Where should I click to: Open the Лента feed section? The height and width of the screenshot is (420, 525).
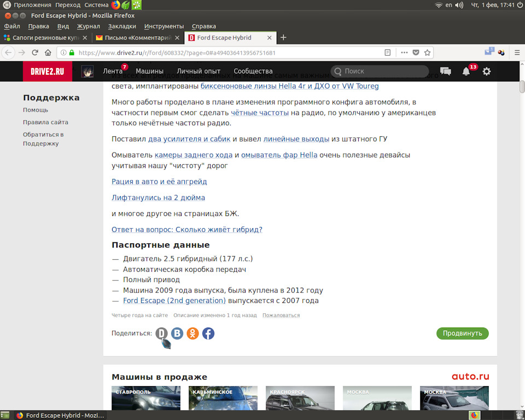pyautogui.click(x=113, y=71)
